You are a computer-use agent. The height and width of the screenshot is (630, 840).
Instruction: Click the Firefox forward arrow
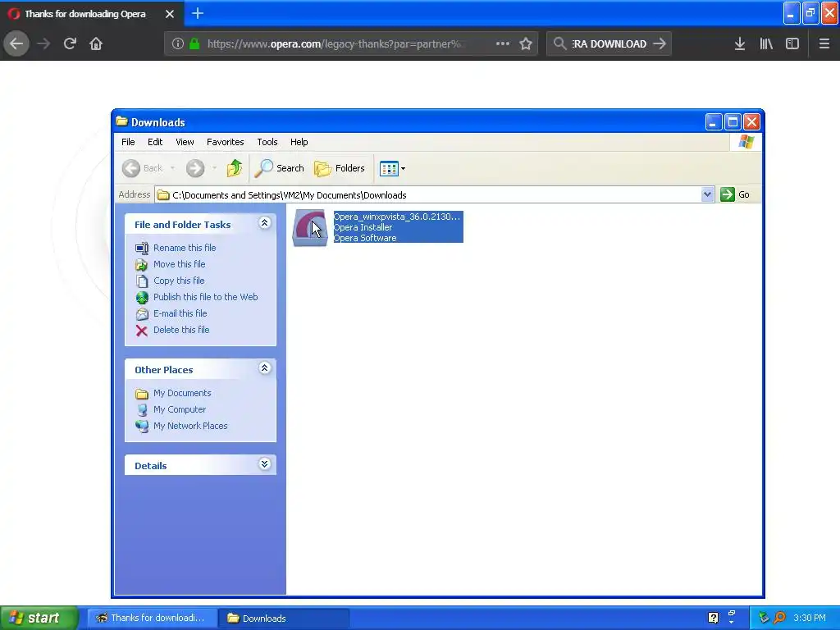pyautogui.click(x=43, y=43)
